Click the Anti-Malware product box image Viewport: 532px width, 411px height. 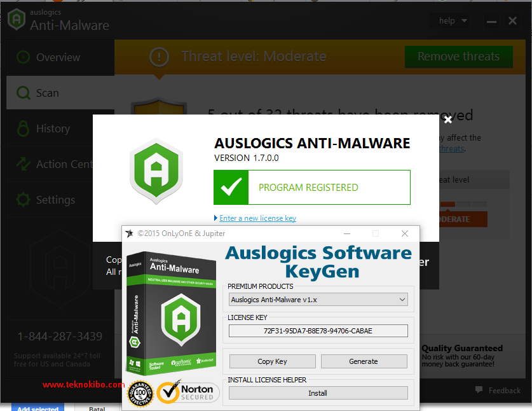pyautogui.click(x=172, y=314)
